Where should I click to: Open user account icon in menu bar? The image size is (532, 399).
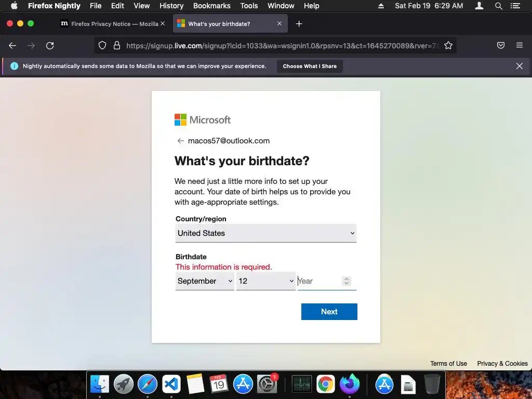[479, 6]
